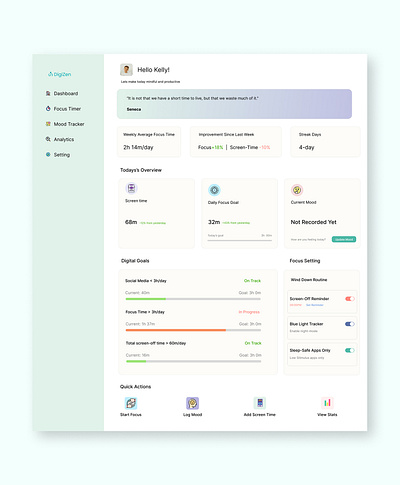Toggle the Screen-Off Reminder switch
This screenshot has width=400, height=485.
click(350, 299)
